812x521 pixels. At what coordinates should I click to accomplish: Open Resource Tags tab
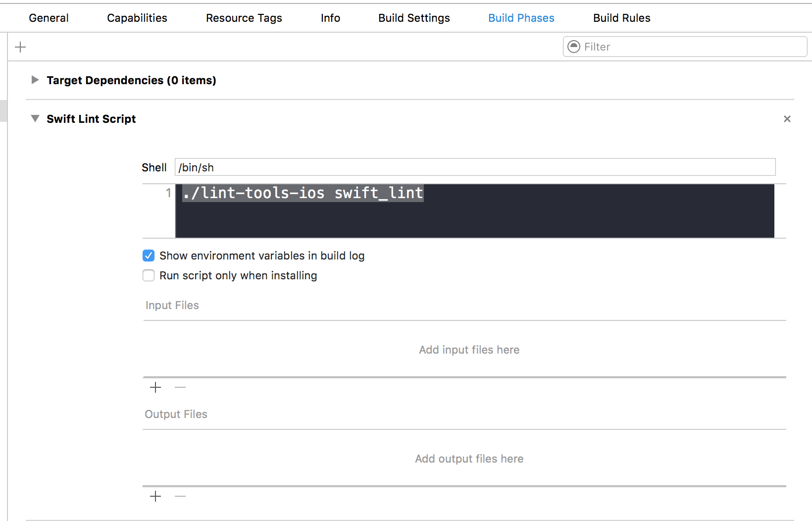click(x=244, y=18)
